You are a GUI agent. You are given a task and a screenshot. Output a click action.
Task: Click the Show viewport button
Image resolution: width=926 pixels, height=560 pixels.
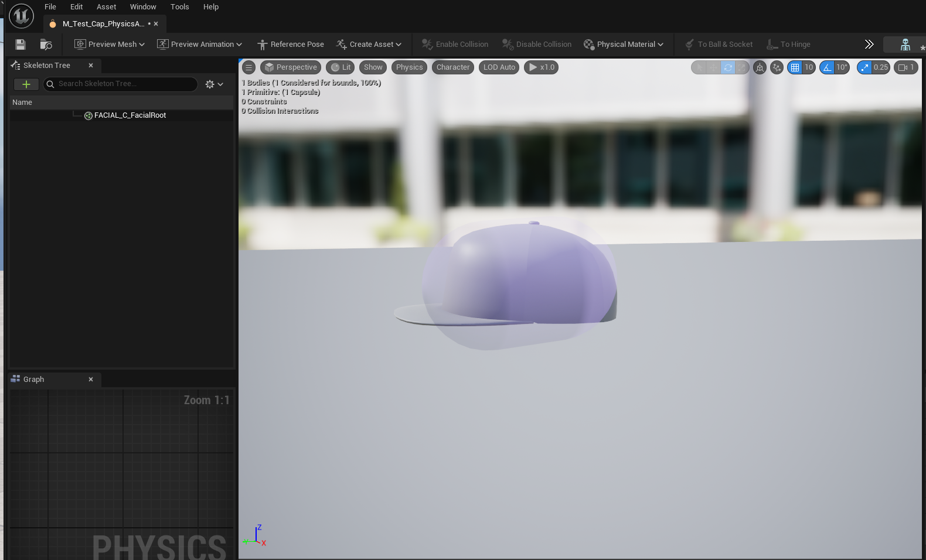tap(373, 67)
